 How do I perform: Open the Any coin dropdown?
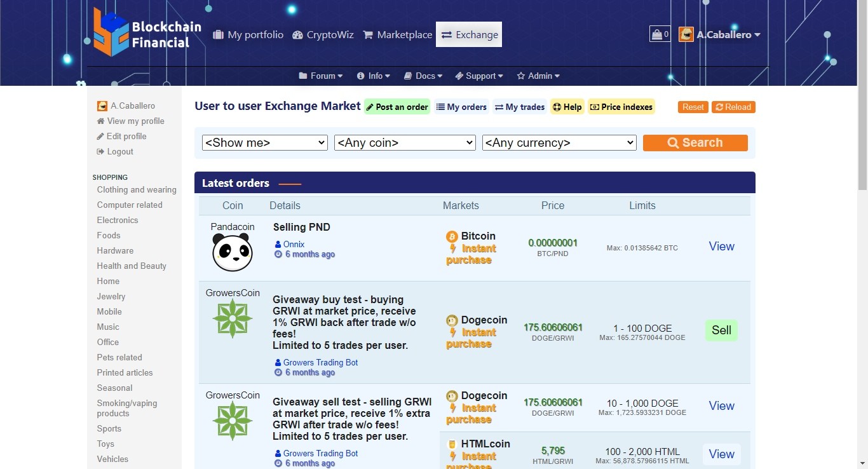(x=405, y=143)
